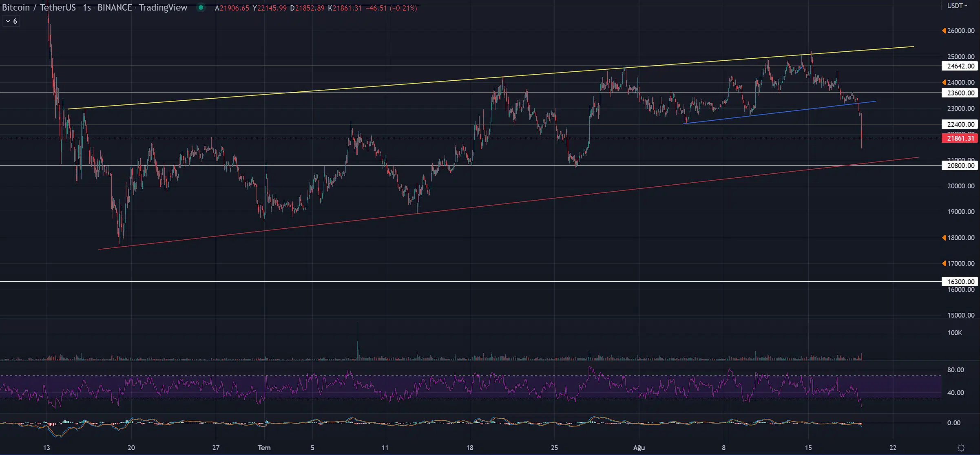This screenshot has width=980, height=455.
Task: Open the chart settings gear icon
Action: tap(961, 448)
